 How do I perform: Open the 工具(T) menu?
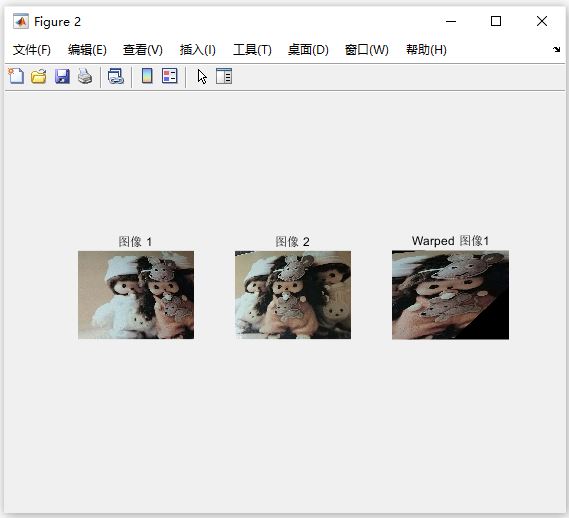tap(252, 50)
